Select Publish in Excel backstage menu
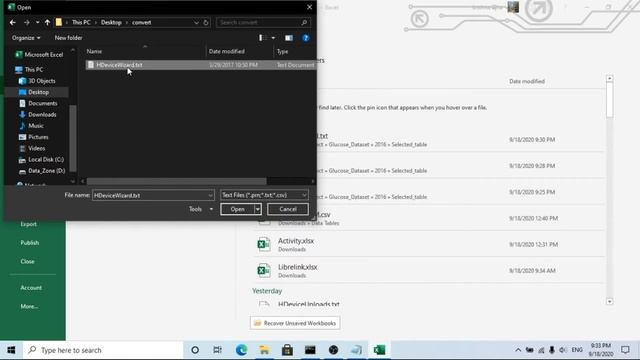 coord(30,242)
